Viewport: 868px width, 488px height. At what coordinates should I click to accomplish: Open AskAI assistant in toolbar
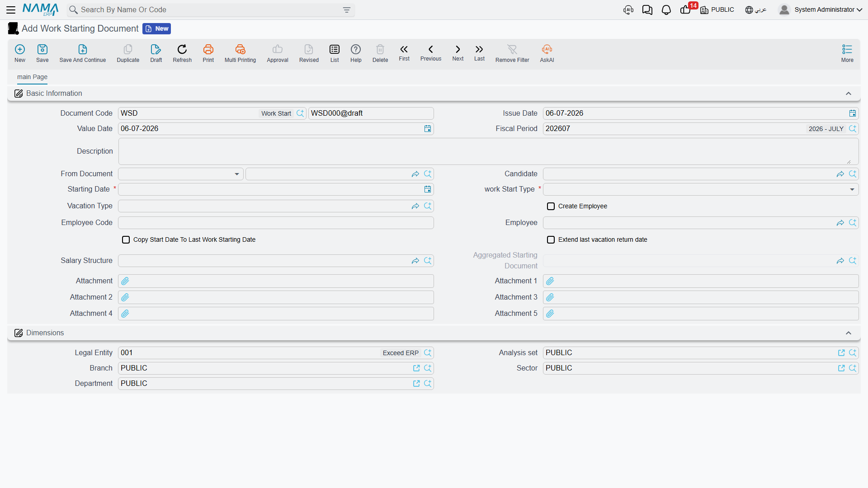point(547,53)
